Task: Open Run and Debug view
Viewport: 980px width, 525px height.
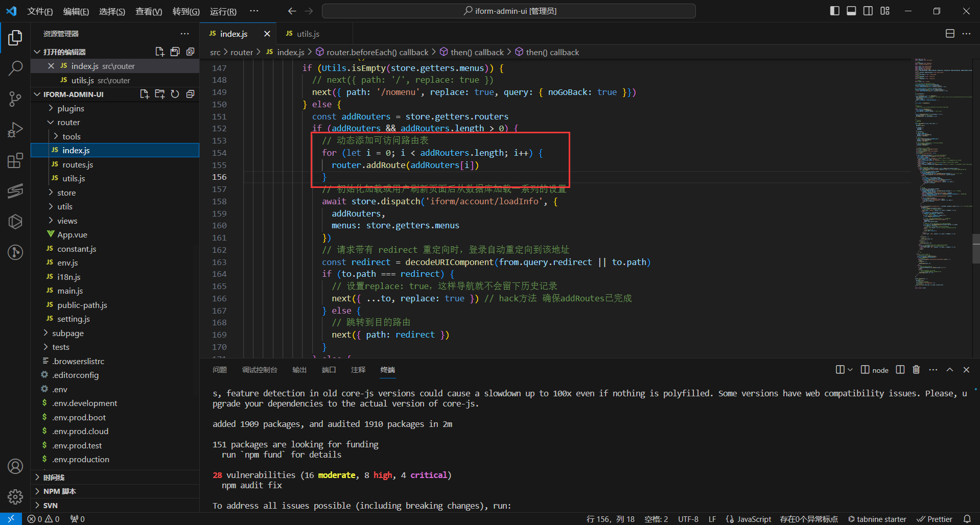Action: pos(15,130)
